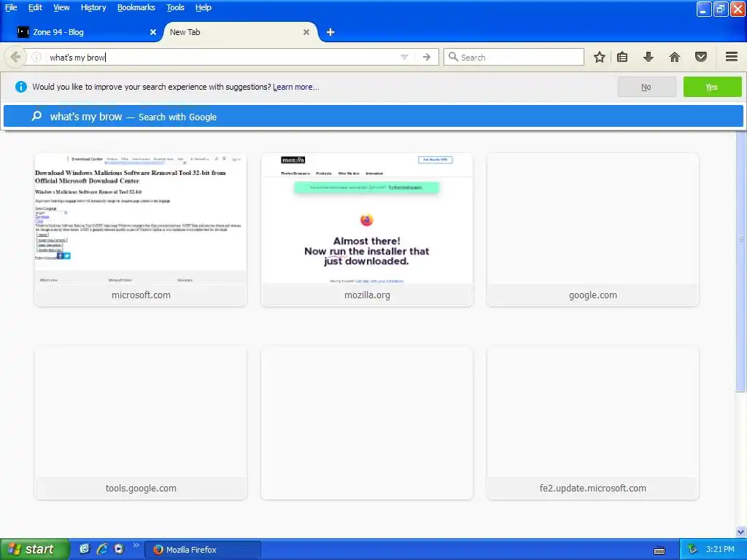The image size is (747, 560).
Task: Click the magnifier icon in Search box
Action: [453, 57]
